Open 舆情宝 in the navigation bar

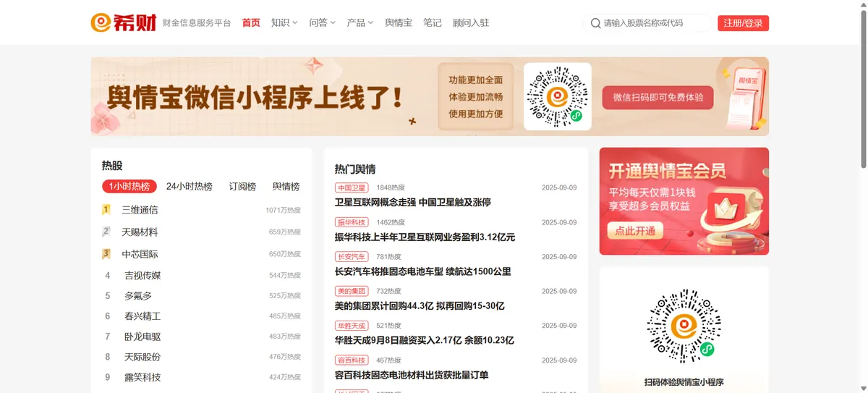[x=399, y=22]
